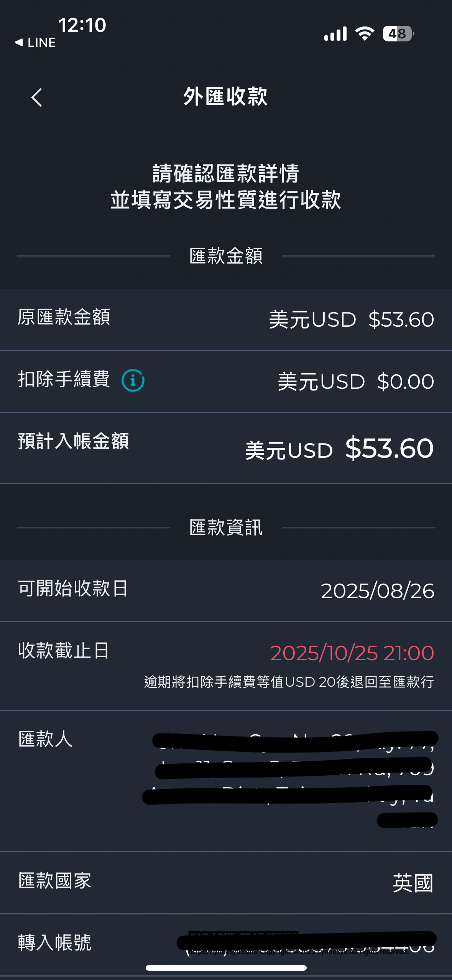Viewport: 452px width, 980px height.
Task: Return to the LINE app
Action: click(x=35, y=43)
